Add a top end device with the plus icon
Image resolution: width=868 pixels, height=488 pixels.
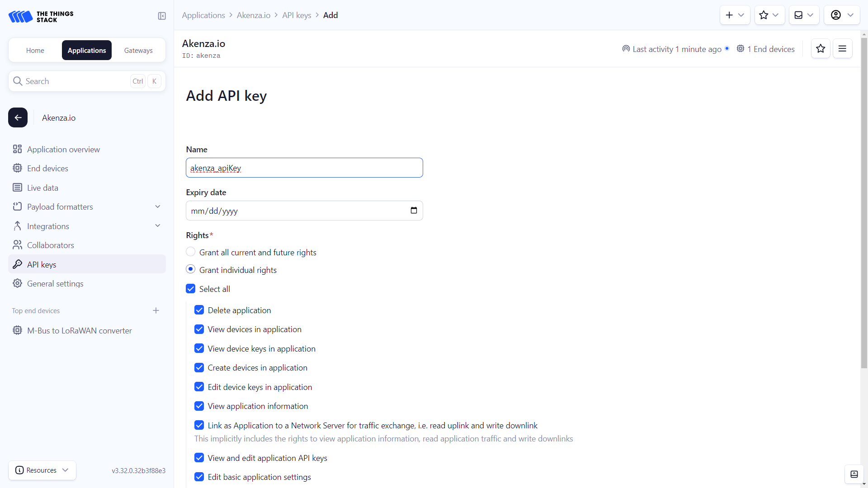point(156,310)
